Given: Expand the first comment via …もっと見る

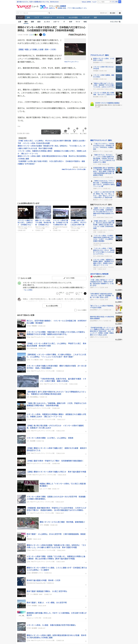Looking at the screenshot, I should pos(28,290).
